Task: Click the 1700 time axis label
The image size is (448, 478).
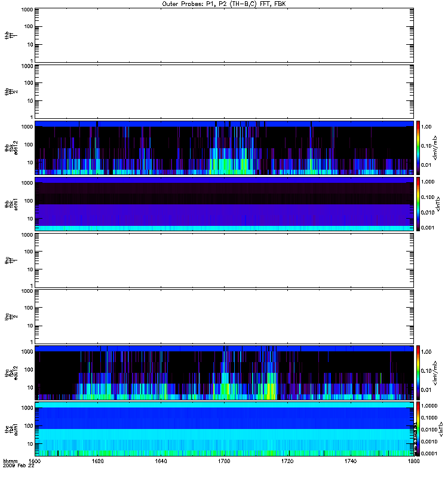Action: click(x=224, y=461)
